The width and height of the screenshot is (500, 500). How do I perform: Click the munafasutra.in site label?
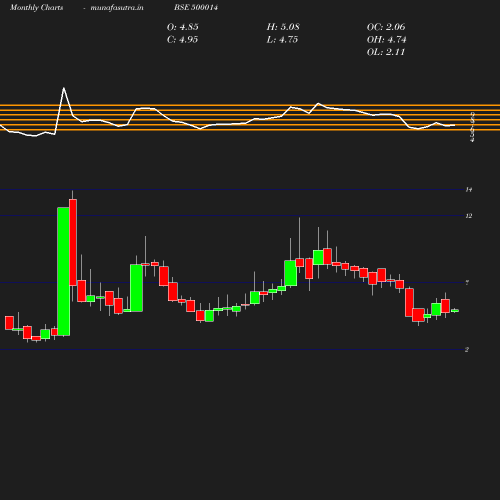point(117,8)
